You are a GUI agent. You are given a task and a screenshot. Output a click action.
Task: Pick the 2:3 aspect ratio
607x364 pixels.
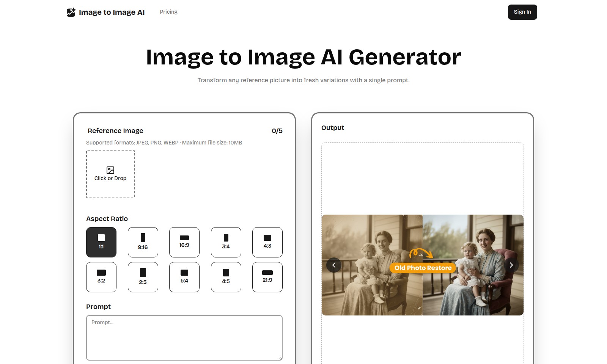click(143, 277)
